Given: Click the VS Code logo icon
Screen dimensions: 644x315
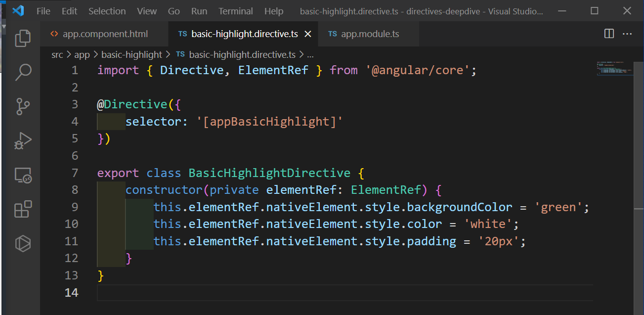Looking at the screenshot, I should (x=18, y=10).
